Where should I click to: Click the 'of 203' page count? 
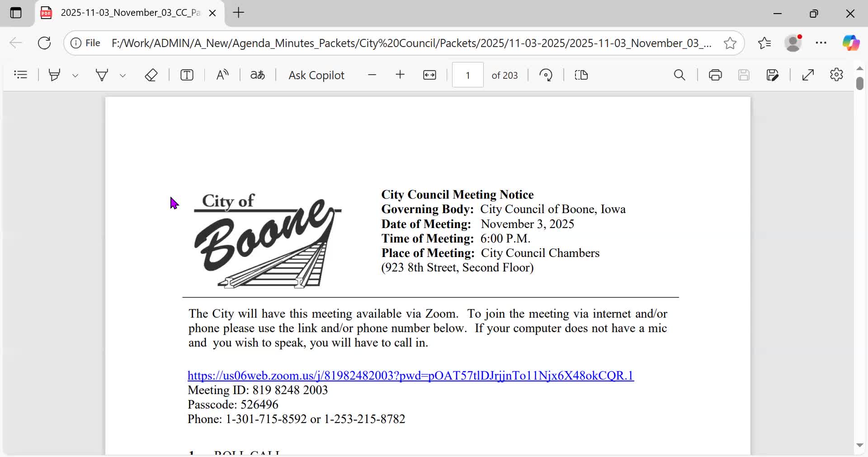pos(505,75)
